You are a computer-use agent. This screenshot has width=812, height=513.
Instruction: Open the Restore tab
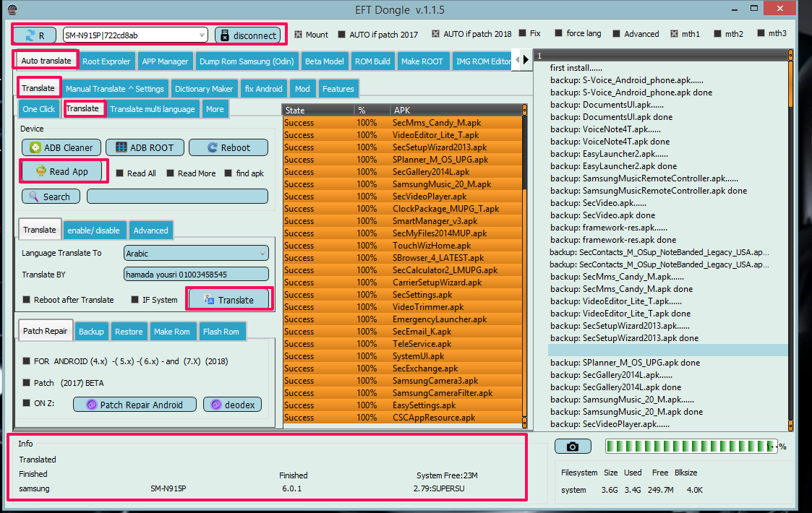coord(129,332)
